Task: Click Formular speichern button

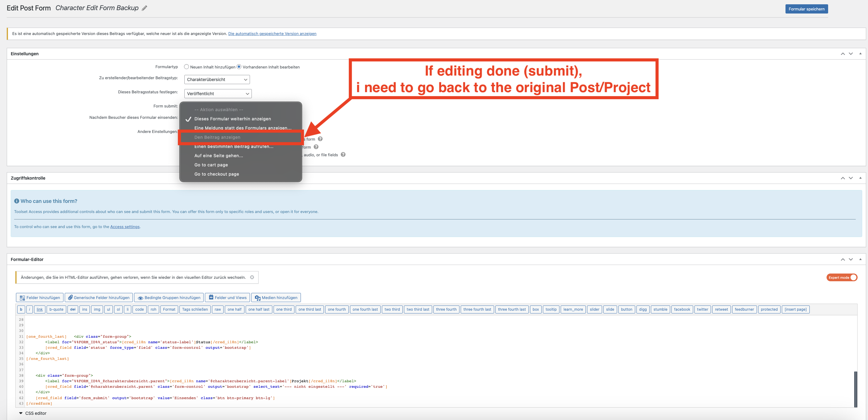Action: click(x=806, y=9)
